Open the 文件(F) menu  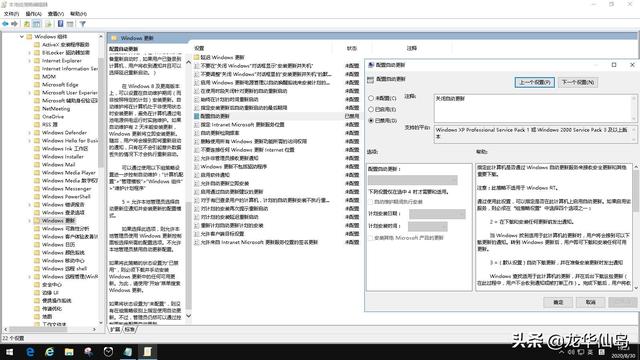pyautogui.click(x=11, y=13)
